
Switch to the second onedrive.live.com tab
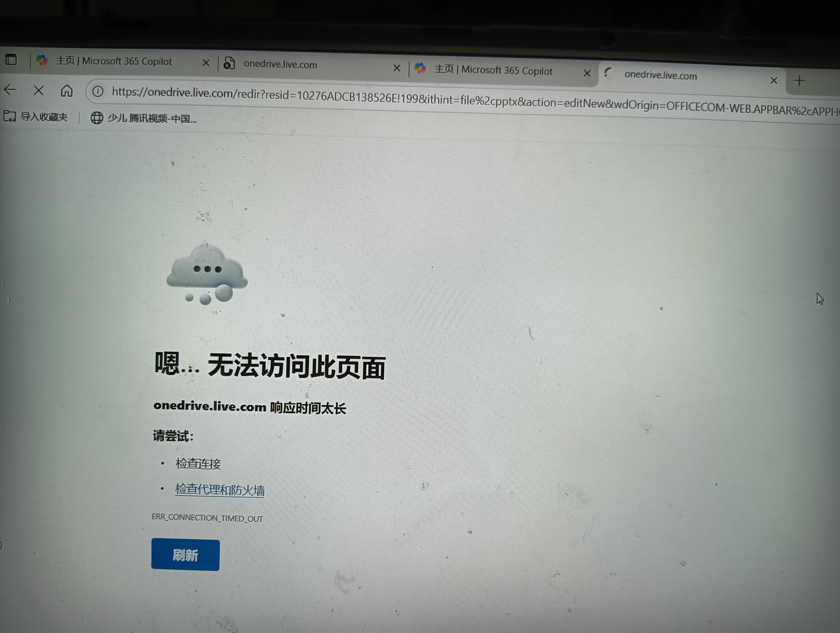[x=280, y=64]
